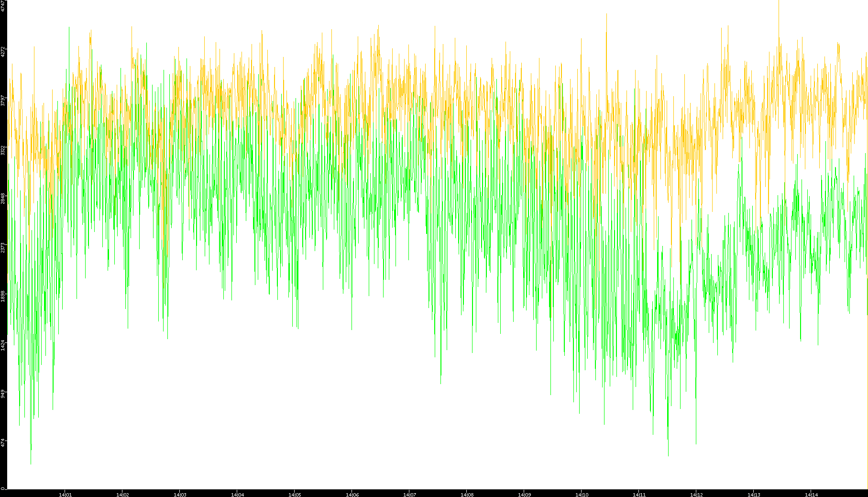Select the 14:02 time axis label
Image resolution: width=868 pixels, height=497 pixels.
point(122,495)
